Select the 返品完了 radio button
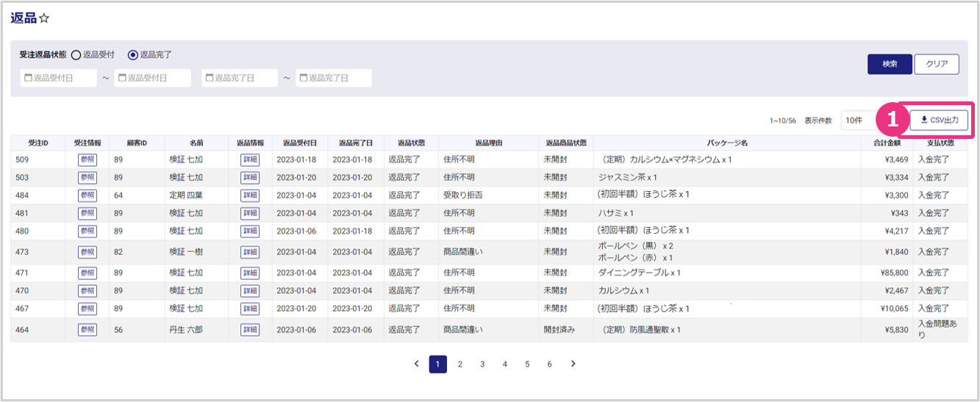The width and height of the screenshot is (980, 402). [x=133, y=55]
